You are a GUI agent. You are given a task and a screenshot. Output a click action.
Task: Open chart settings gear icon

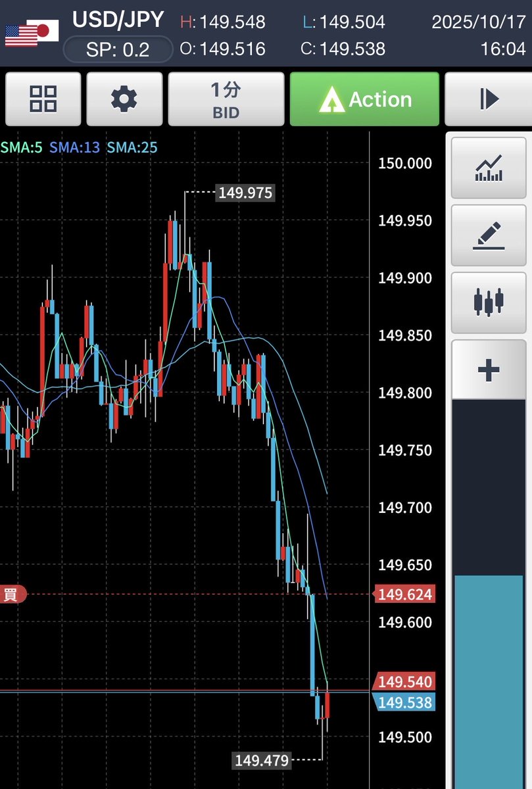click(124, 99)
